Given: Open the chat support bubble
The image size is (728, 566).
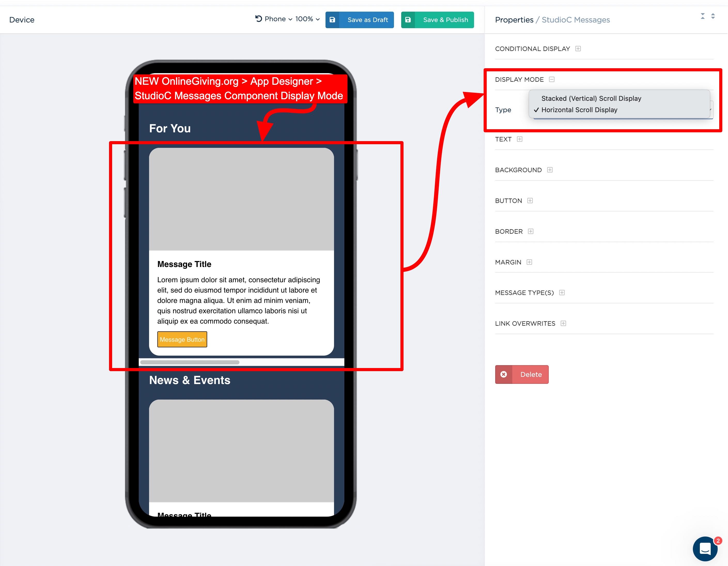Looking at the screenshot, I should click(705, 549).
